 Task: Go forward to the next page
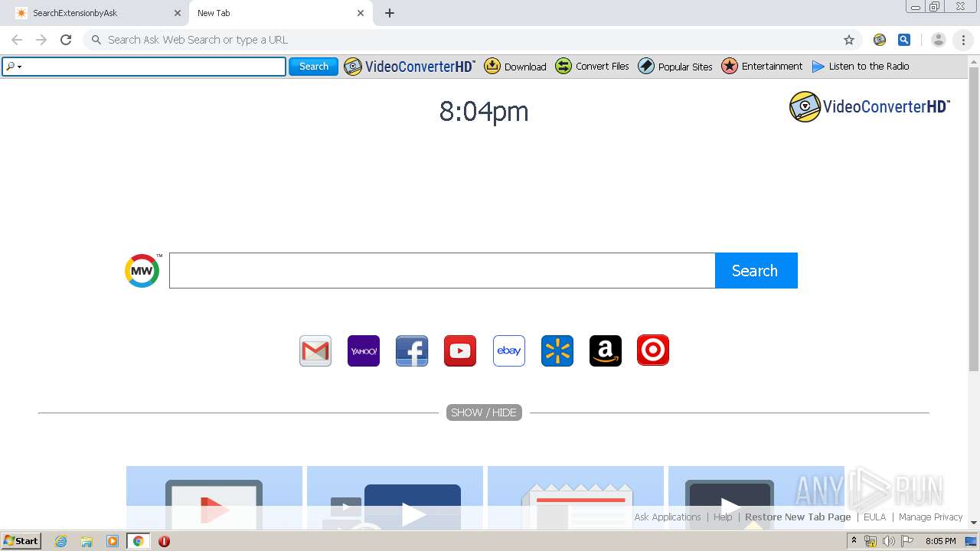coord(41,40)
